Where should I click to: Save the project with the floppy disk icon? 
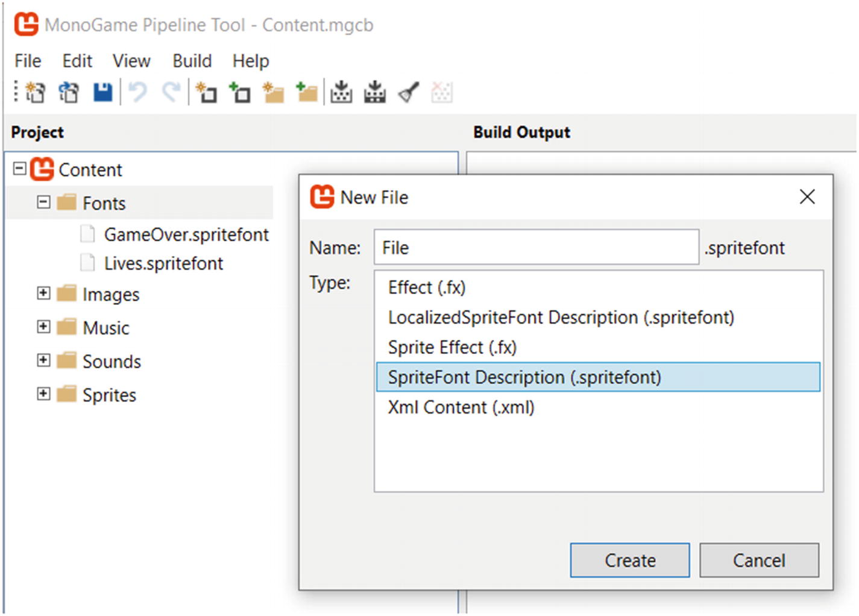pyautogui.click(x=102, y=92)
